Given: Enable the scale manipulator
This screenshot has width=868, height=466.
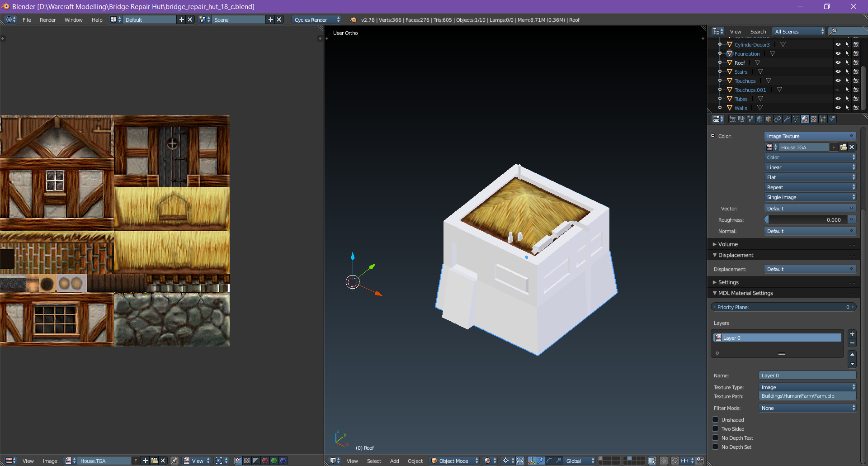Looking at the screenshot, I should tap(558, 461).
